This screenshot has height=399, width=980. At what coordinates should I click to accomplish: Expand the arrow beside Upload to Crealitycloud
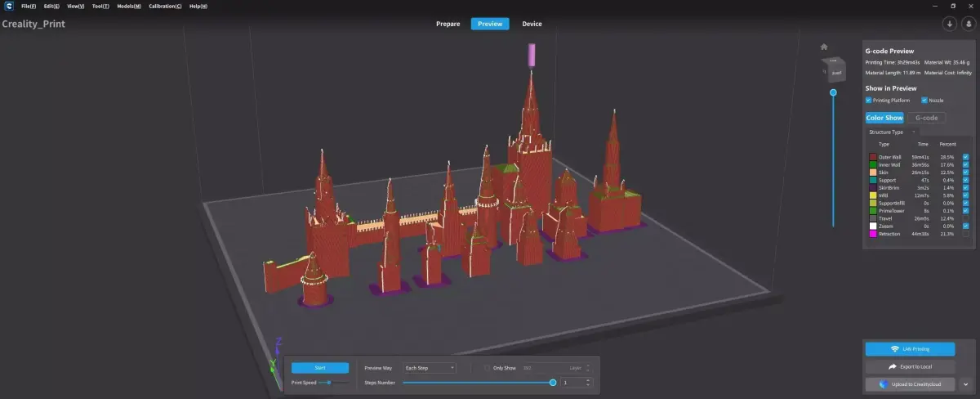[967, 383]
